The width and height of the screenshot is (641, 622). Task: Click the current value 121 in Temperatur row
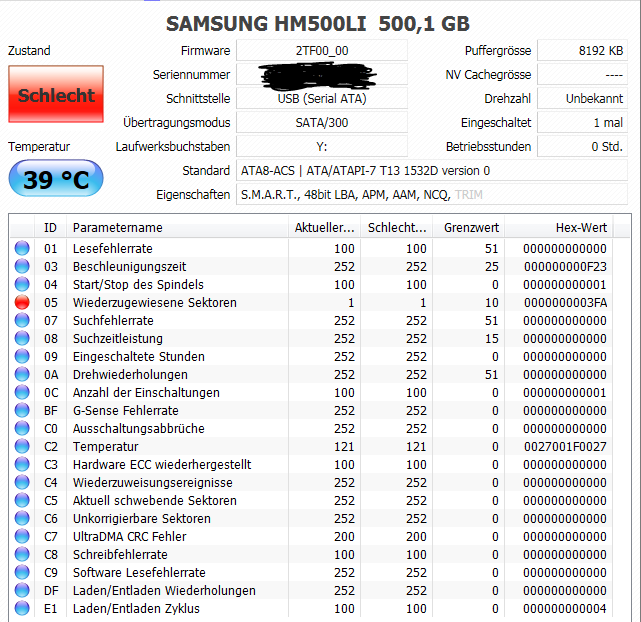coord(344,446)
